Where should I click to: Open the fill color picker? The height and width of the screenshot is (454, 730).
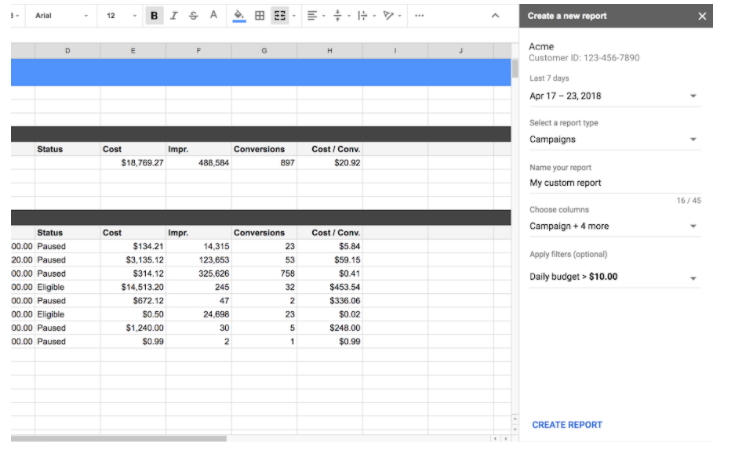click(239, 16)
